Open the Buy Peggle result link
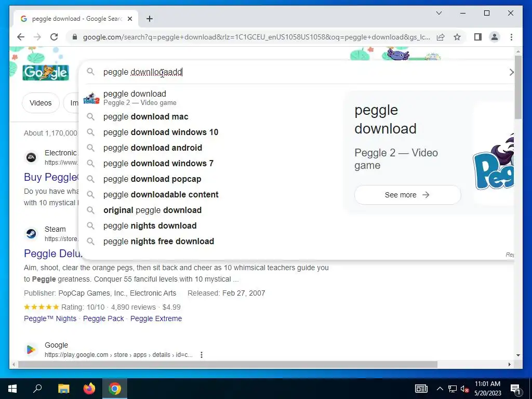The width and height of the screenshot is (532, 399). 51,177
